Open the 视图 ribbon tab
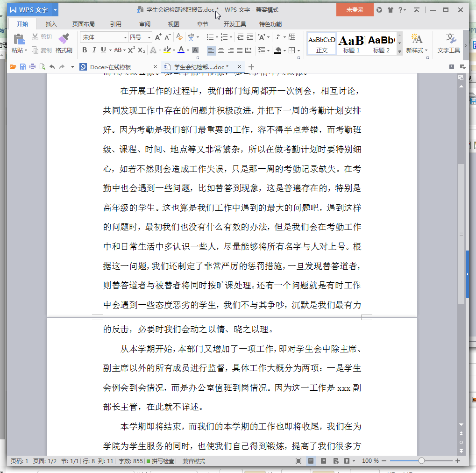This screenshot has width=476, height=473. [174, 24]
